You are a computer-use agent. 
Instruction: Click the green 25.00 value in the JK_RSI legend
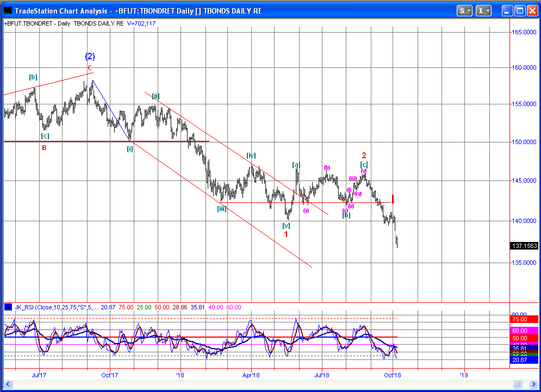point(144,307)
